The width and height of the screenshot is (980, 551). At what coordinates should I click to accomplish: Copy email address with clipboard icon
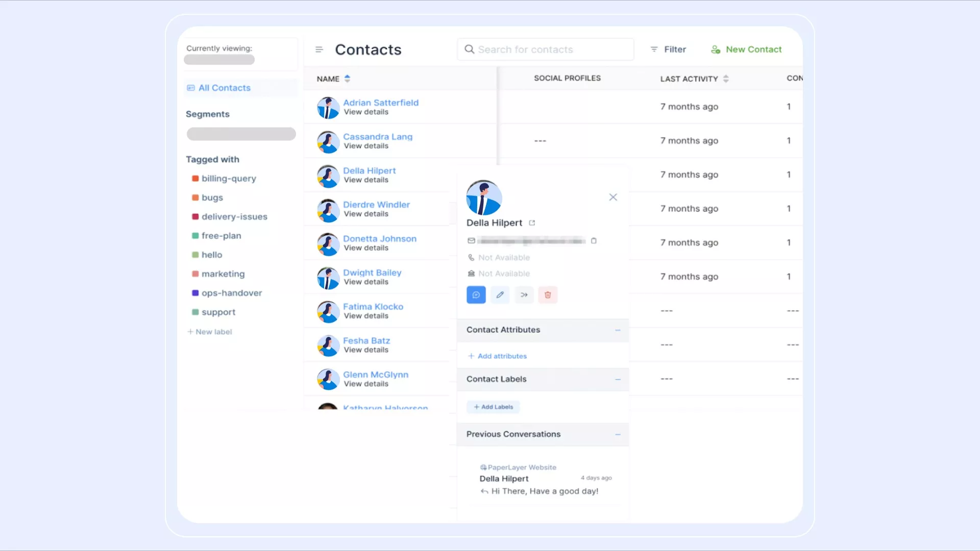coord(594,241)
